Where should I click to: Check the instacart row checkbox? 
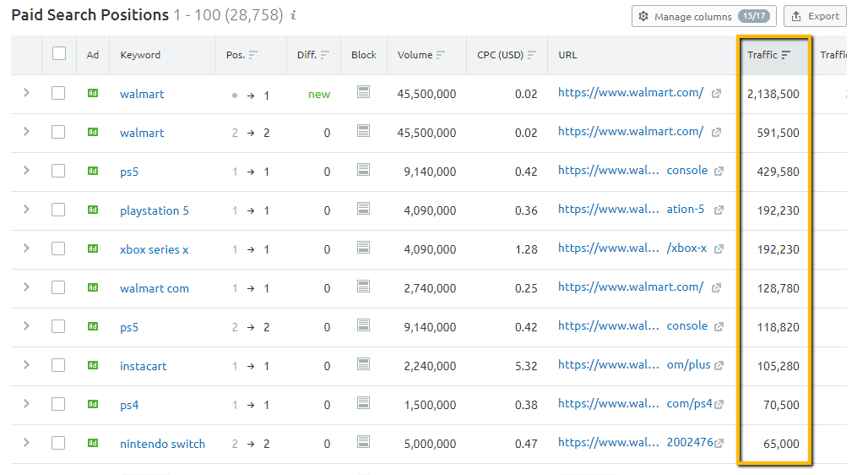(x=58, y=365)
